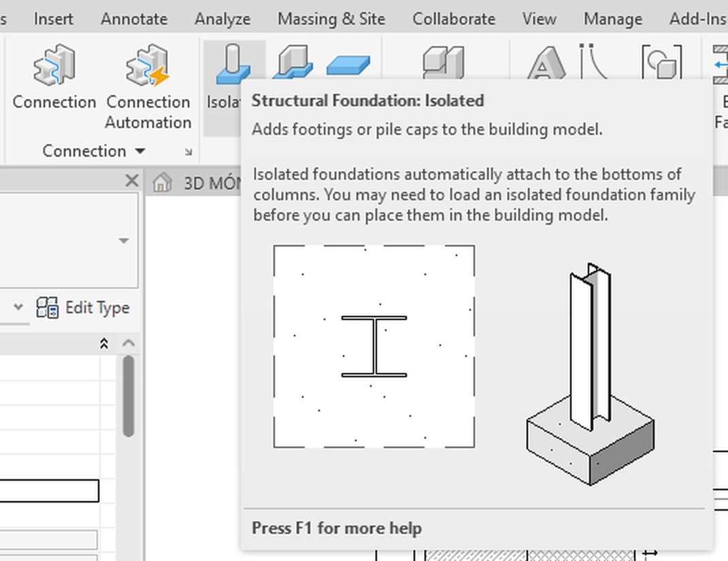Click the Connection tool icon

(54, 65)
